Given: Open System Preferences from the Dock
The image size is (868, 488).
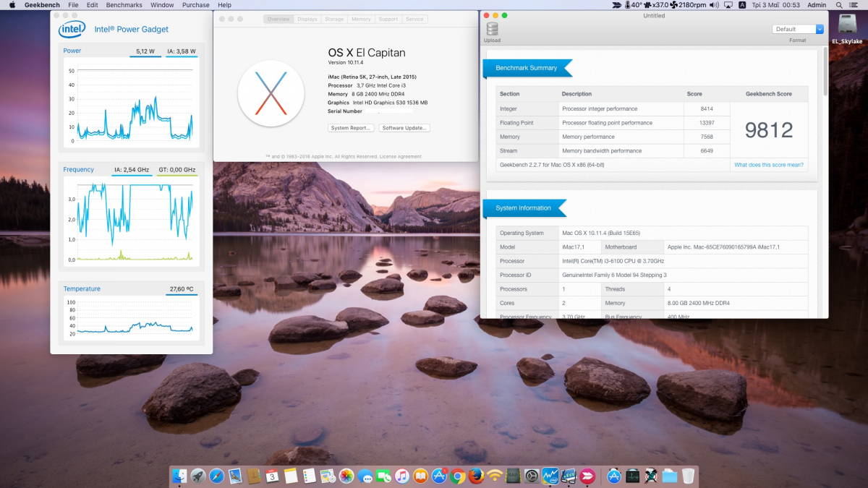Looking at the screenshot, I should (532, 476).
